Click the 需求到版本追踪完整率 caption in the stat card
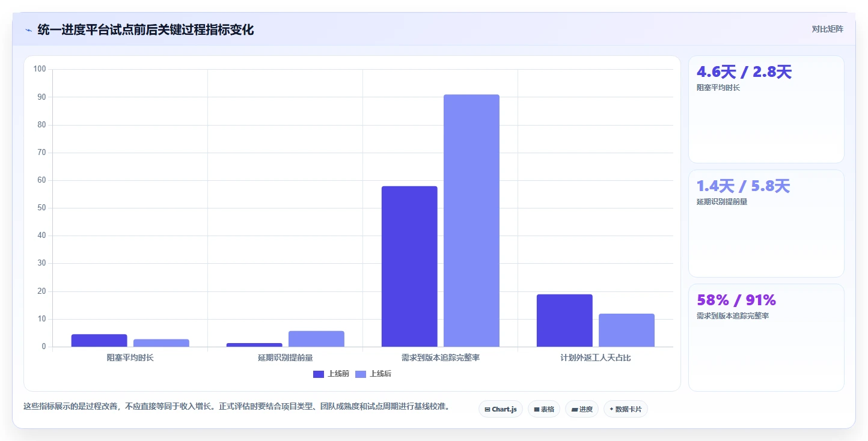 click(x=733, y=316)
